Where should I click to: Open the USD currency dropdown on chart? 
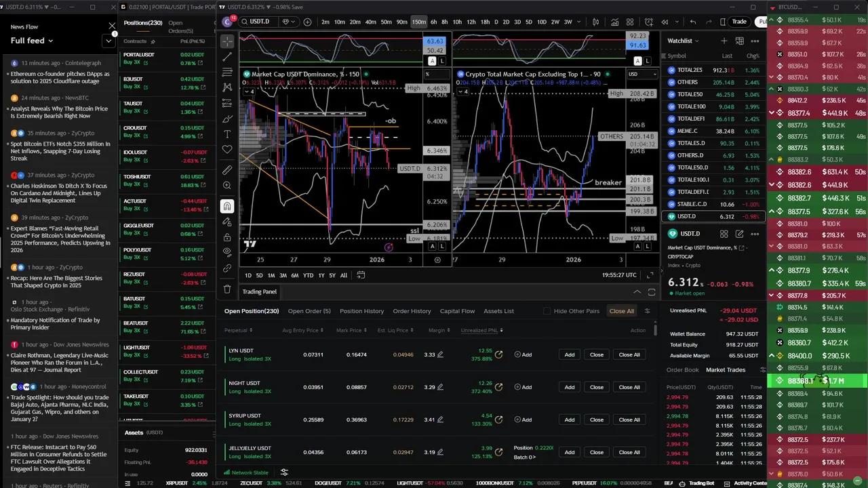tap(642, 74)
